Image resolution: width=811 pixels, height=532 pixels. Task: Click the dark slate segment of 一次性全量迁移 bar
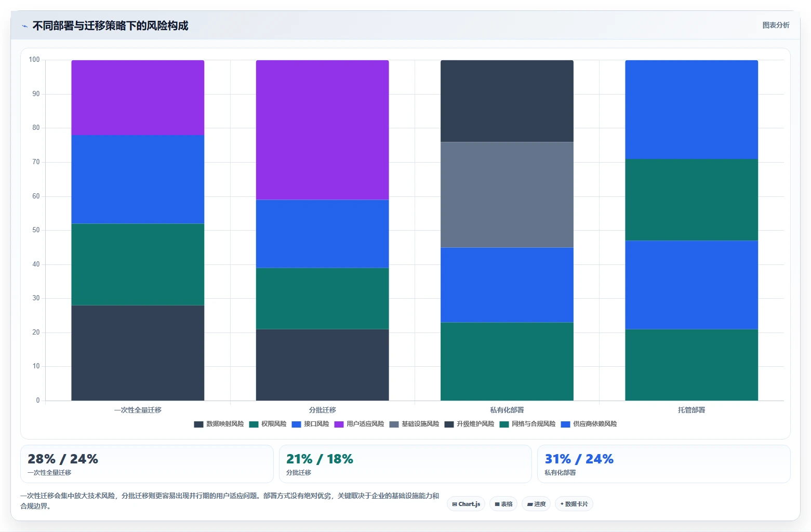[138, 353]
